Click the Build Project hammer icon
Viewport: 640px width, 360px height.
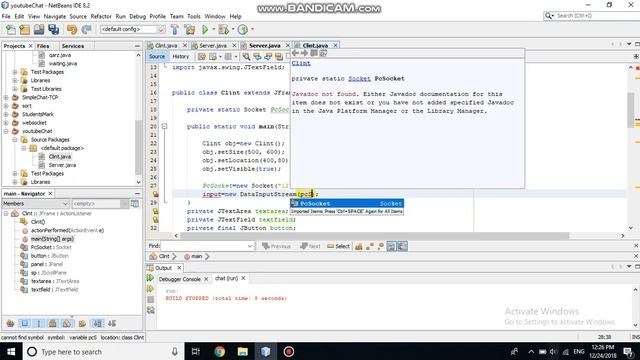pyautogui.click(x=175, y=29)
